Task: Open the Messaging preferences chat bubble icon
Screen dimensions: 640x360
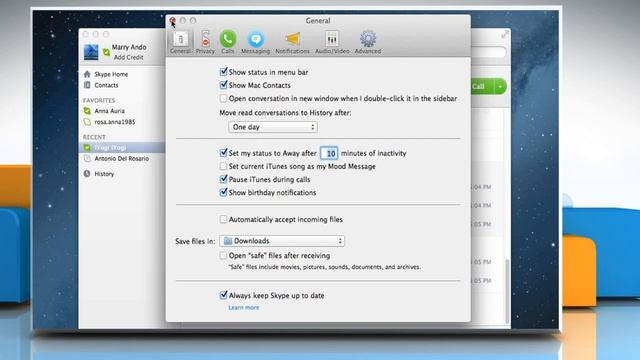Action: 256,40
